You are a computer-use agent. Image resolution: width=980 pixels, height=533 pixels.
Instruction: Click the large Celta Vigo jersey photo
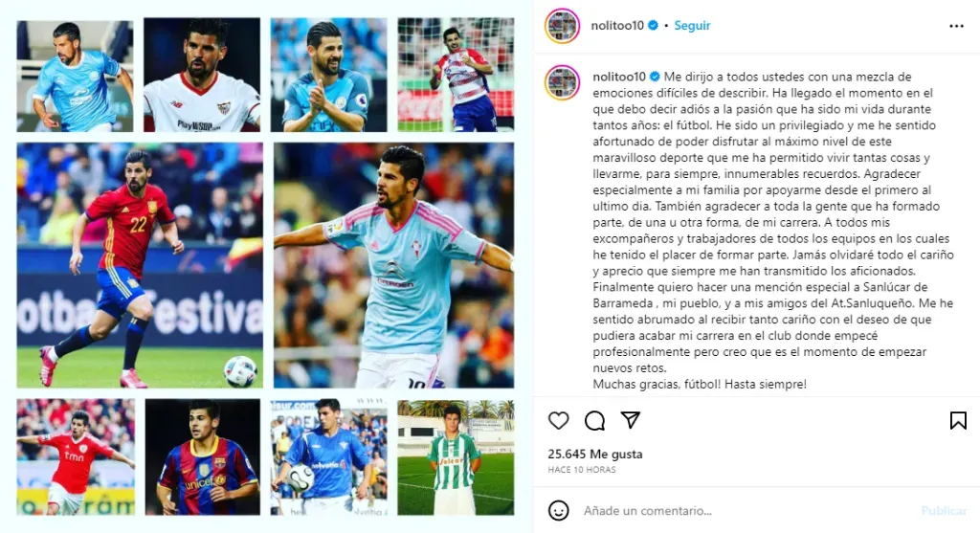(x=393, y=265)
